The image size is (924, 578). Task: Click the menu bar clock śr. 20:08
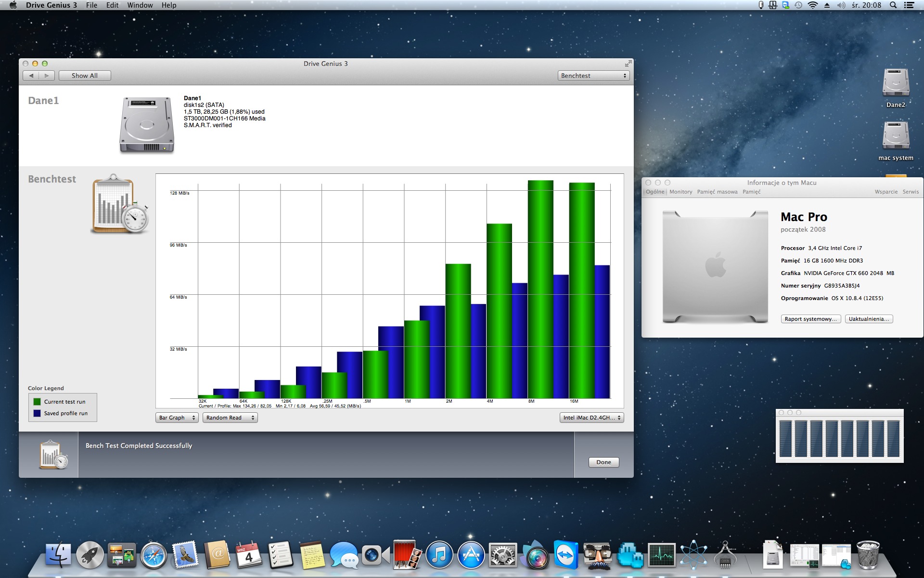pyautogui.click(x=866, y=5)
